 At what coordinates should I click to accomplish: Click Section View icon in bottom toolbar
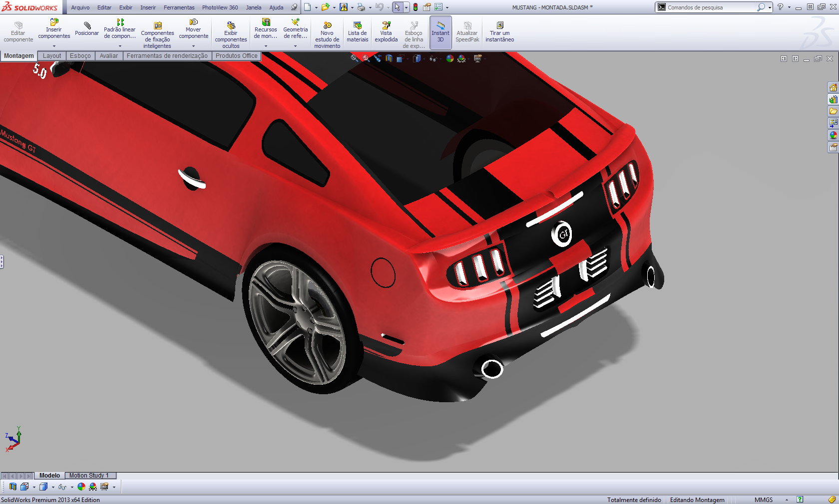[x=12, y=487]
